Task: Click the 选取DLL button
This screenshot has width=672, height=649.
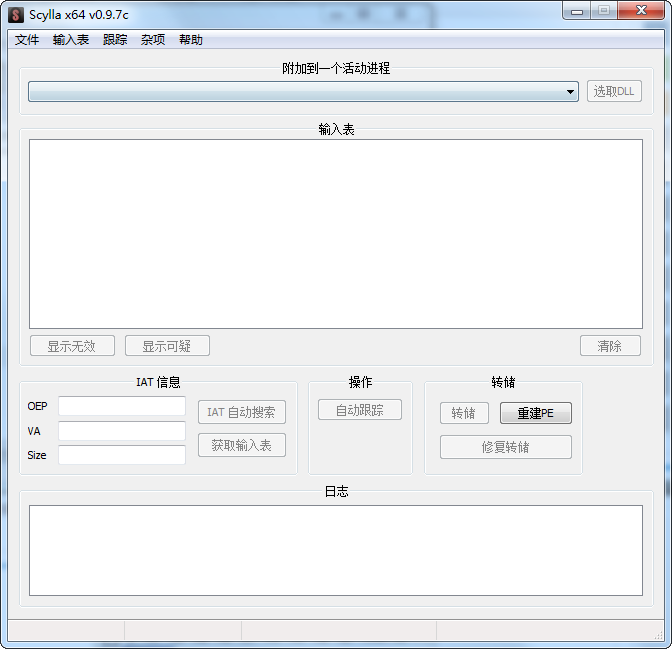Action: [x=614, y=91]
